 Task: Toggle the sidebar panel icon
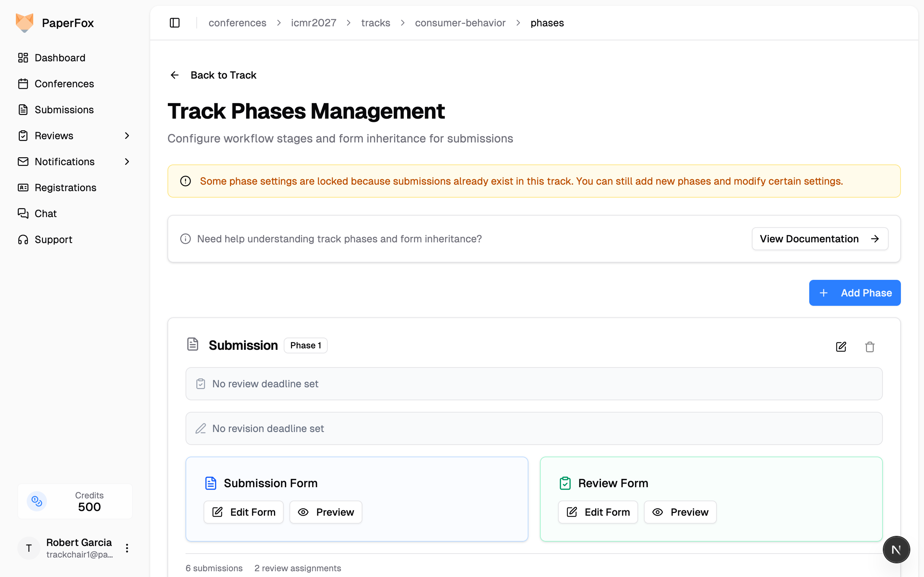pyautogui.click(x=174, y=23)
